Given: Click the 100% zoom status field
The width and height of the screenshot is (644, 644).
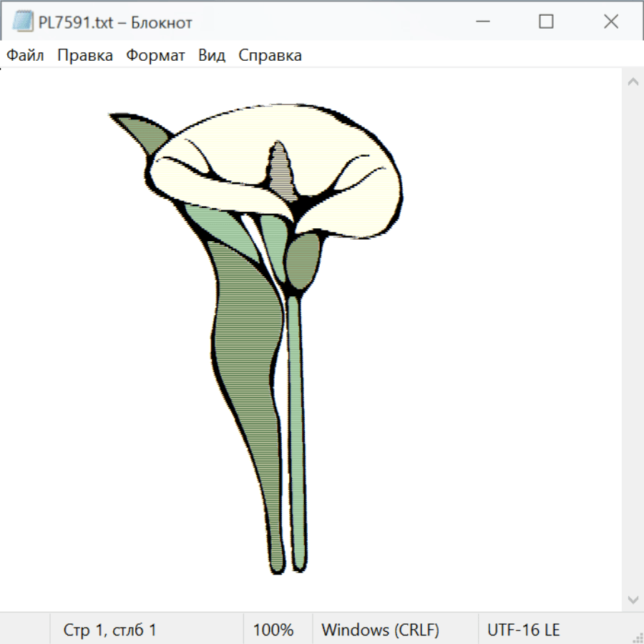Looking at the screenshot, I should (273, 630).
